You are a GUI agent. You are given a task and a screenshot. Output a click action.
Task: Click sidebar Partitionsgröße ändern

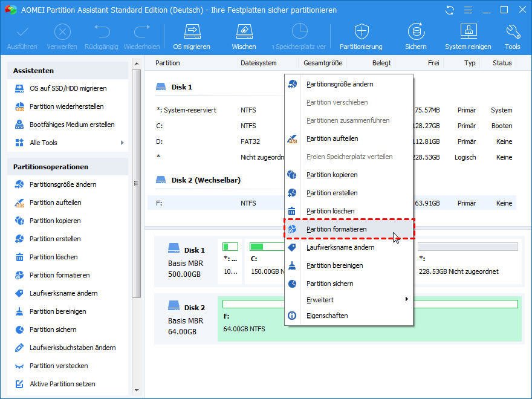(x=63, y=184)
